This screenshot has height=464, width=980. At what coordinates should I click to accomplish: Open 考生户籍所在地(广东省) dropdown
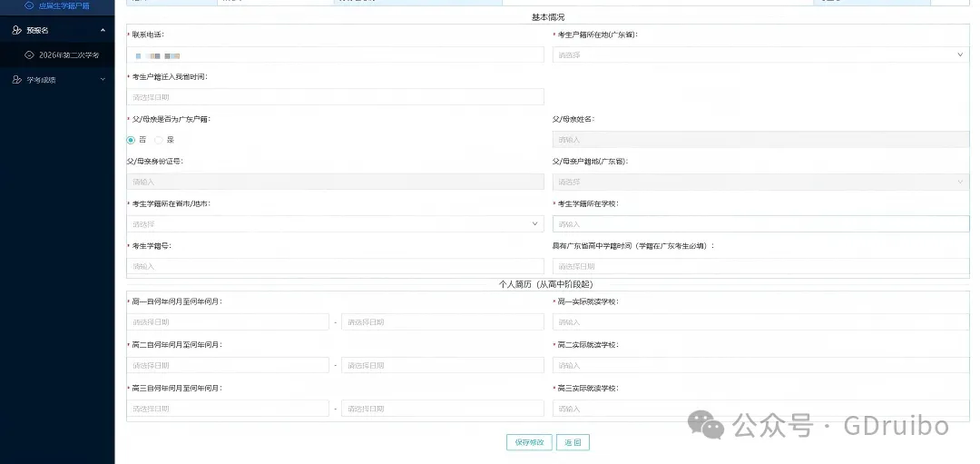[x=760, y=55]
